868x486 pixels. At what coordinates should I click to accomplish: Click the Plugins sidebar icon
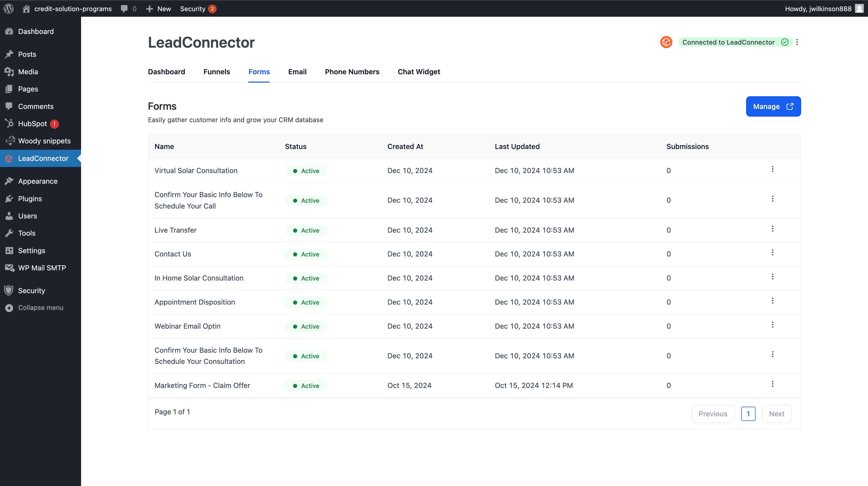point(9,198)
